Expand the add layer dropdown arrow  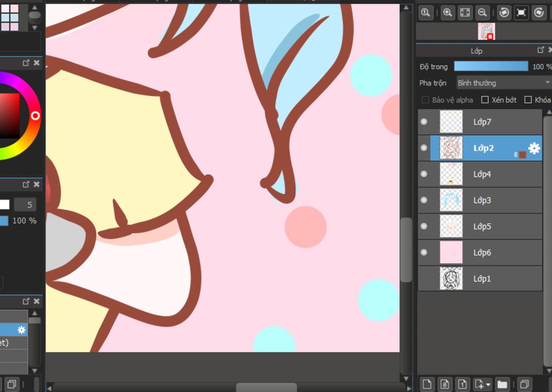pos(488,384)
